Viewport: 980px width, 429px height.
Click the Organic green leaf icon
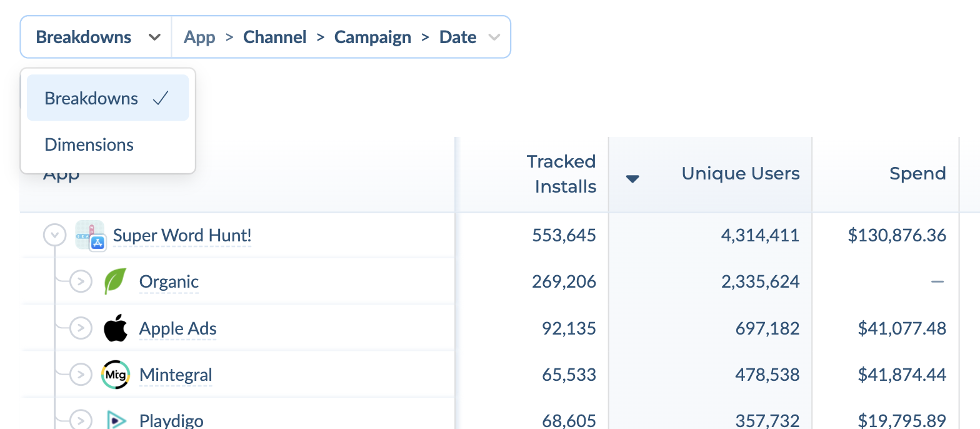click(116, 281)
